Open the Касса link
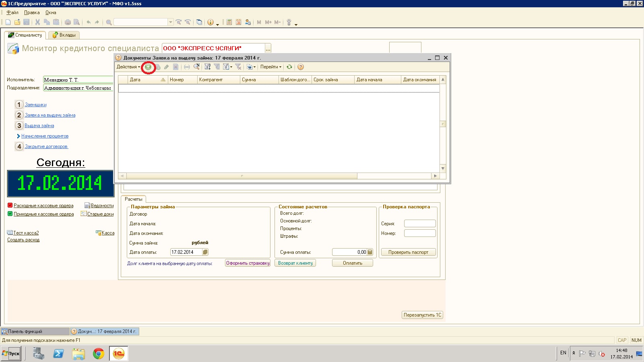This screenshot has height=362, width=644. [108, 233]
